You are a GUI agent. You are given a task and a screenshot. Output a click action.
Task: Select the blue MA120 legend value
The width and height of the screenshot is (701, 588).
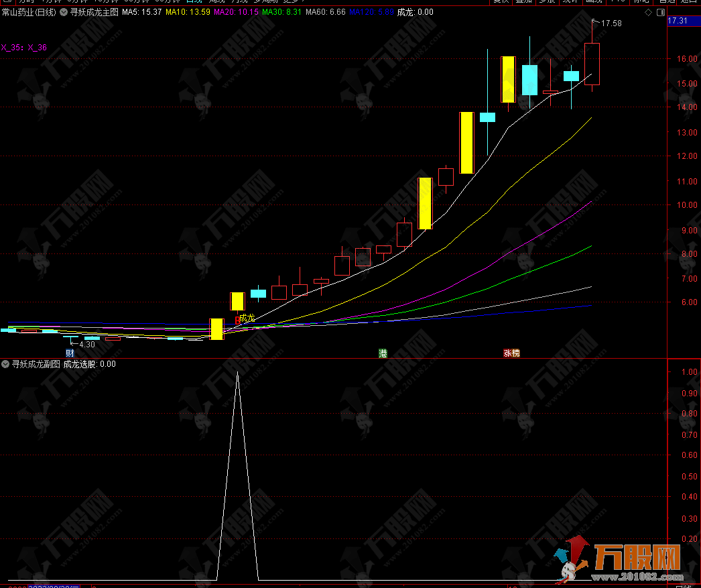[x=371, y=12]
